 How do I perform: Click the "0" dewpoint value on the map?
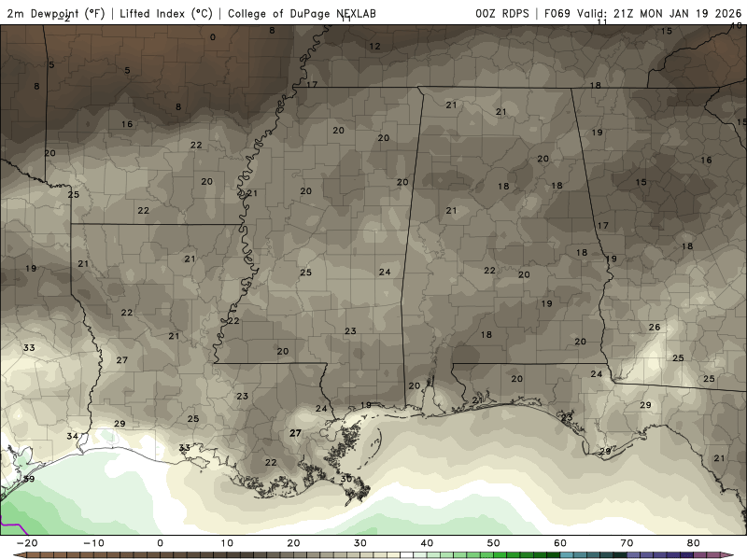point(213,37)
